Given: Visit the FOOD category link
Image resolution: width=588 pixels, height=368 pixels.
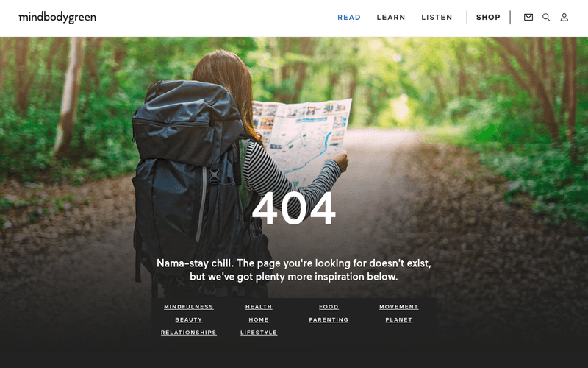Looking at the screenshot, I should (x=329, y=307).
